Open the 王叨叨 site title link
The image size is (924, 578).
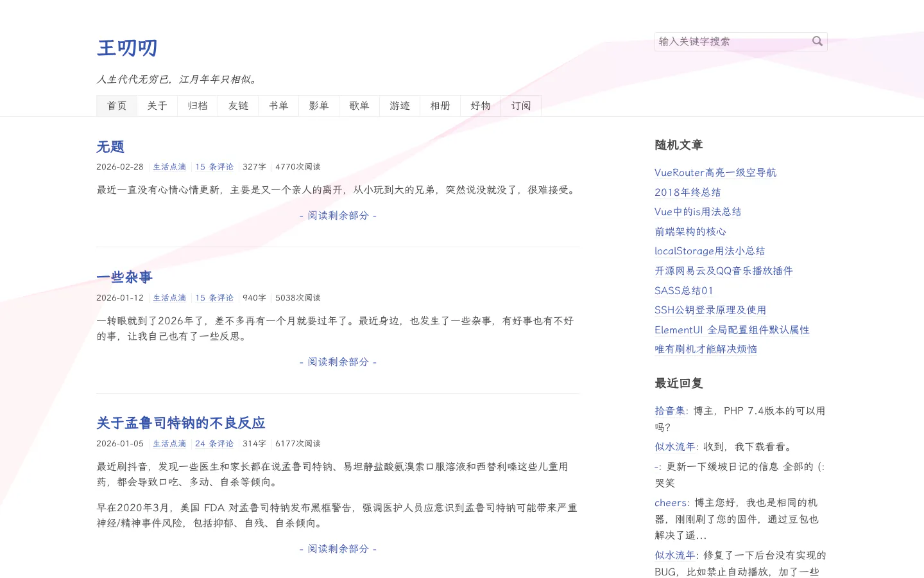(127, 48)
